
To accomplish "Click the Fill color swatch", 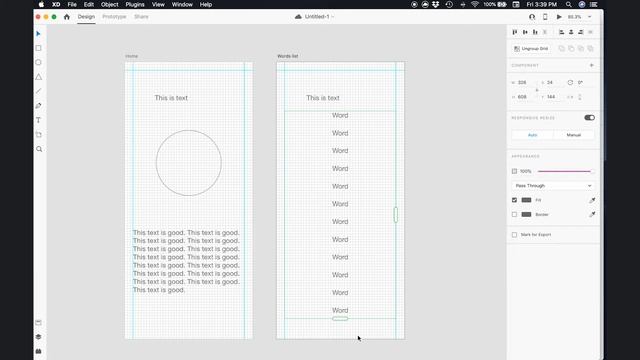I will [527, 200].
